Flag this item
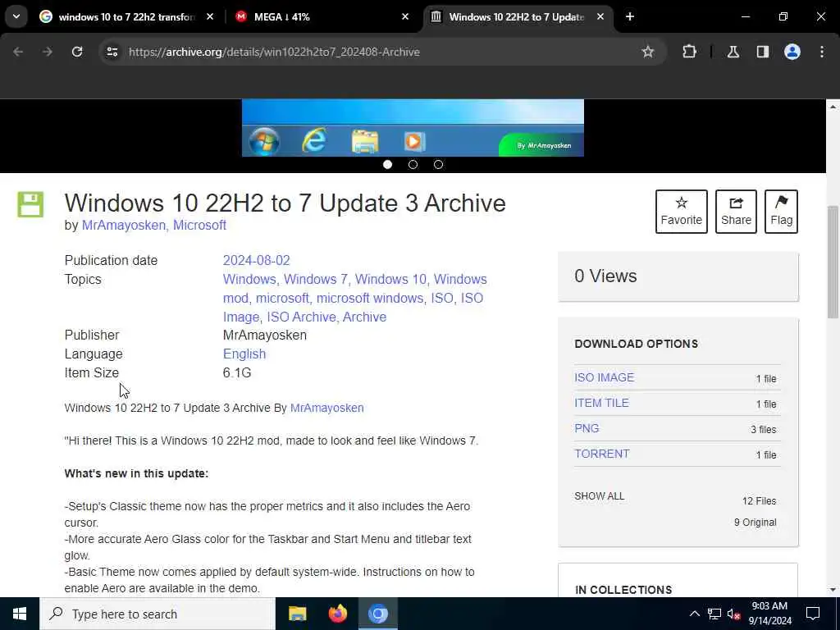Screen dimensions: 840x630 pos(781,212)
